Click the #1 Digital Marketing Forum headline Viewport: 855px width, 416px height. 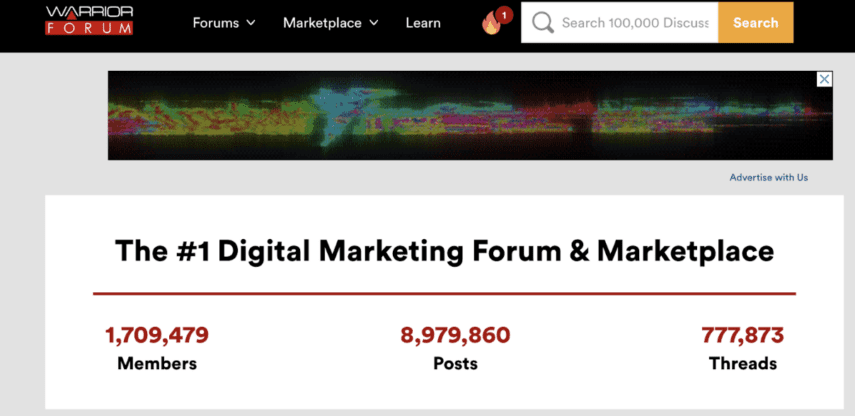point(444,250)
